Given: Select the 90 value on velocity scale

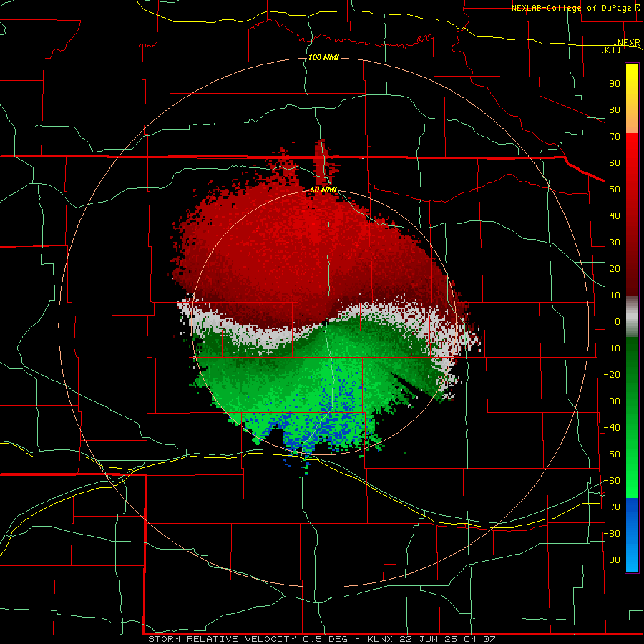Looking at the screenshot, I should pos(615,84).
